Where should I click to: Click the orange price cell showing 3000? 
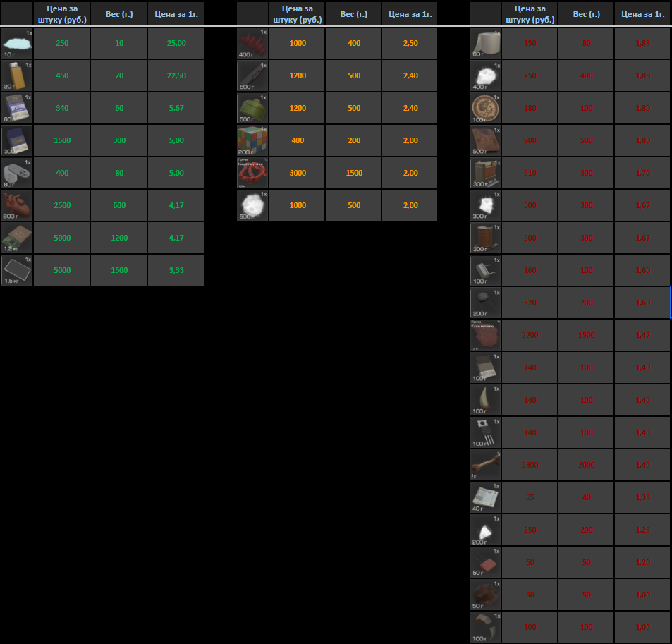[297, 173]
